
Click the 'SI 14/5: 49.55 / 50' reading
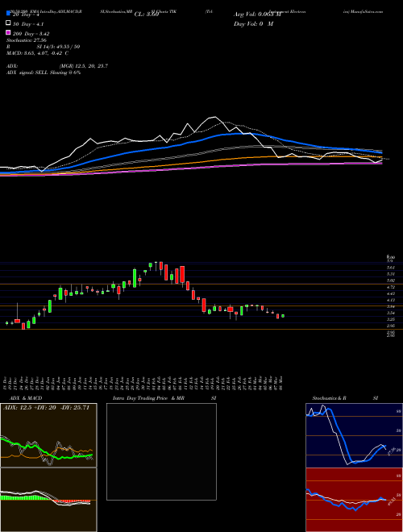pyautogui.click(x=59, y=47)
